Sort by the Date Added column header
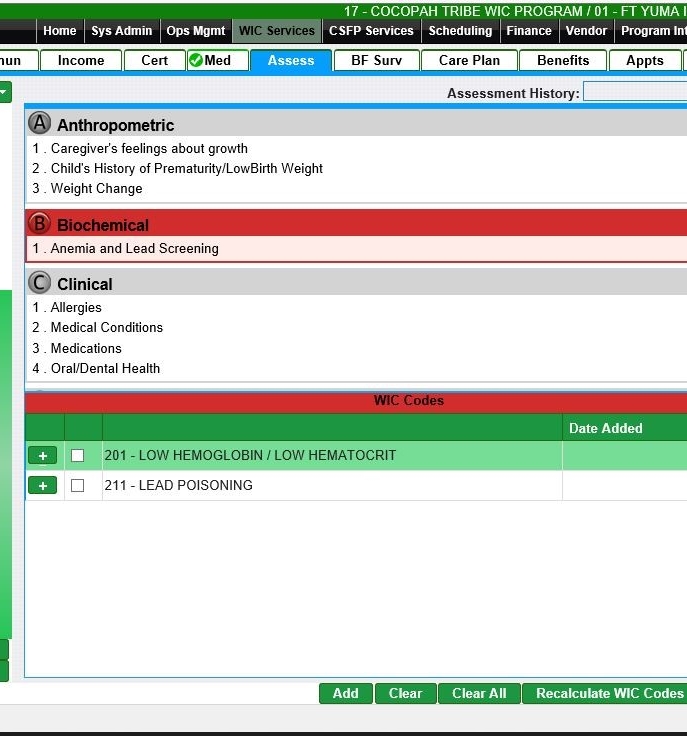Image resolution: width=687 pixels, height=736 pixels. coord(605,428)
